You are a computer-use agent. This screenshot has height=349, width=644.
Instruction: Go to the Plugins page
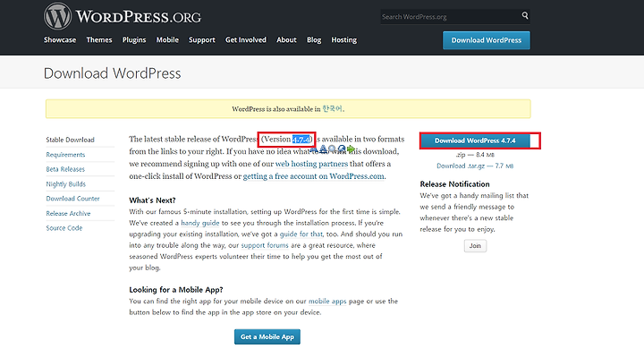134,40
